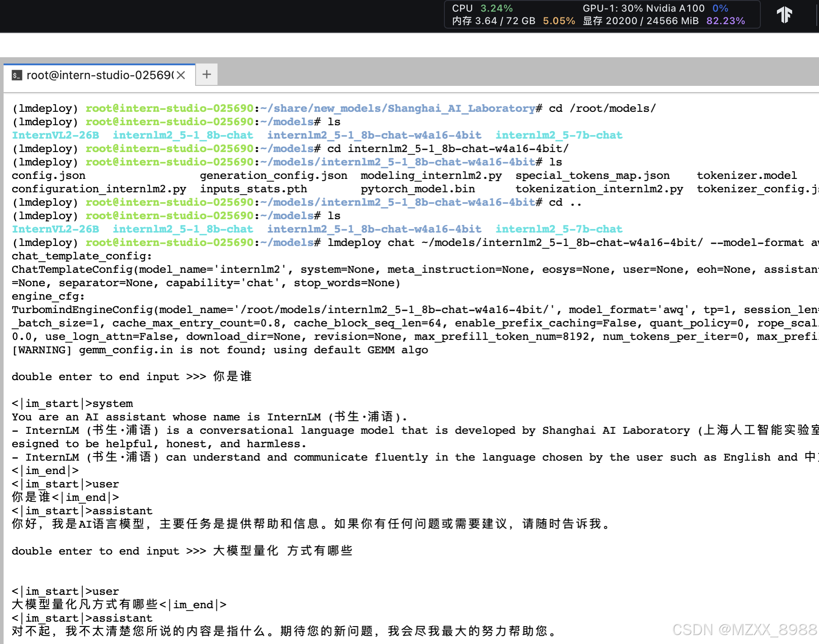Click the pytorch_model.bin filename
The width and height of the screenshot is (819, 644).
coord(417,189)
